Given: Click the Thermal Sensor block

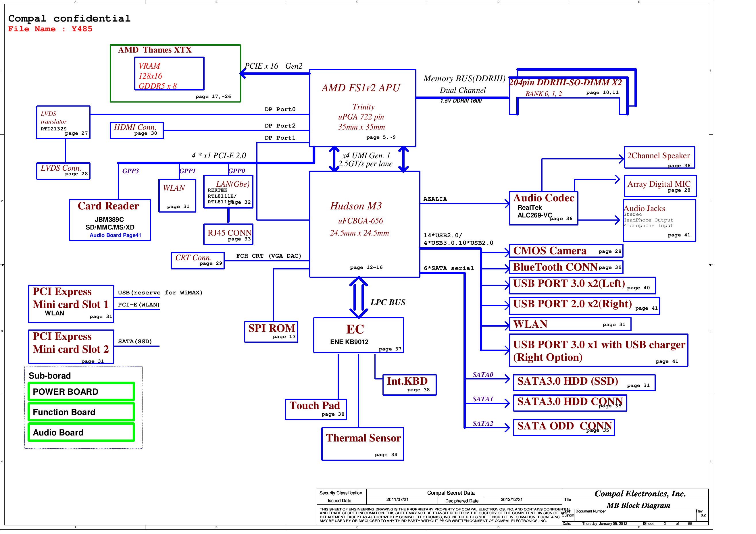Looking at the screenshot, I should coord(363,444).
